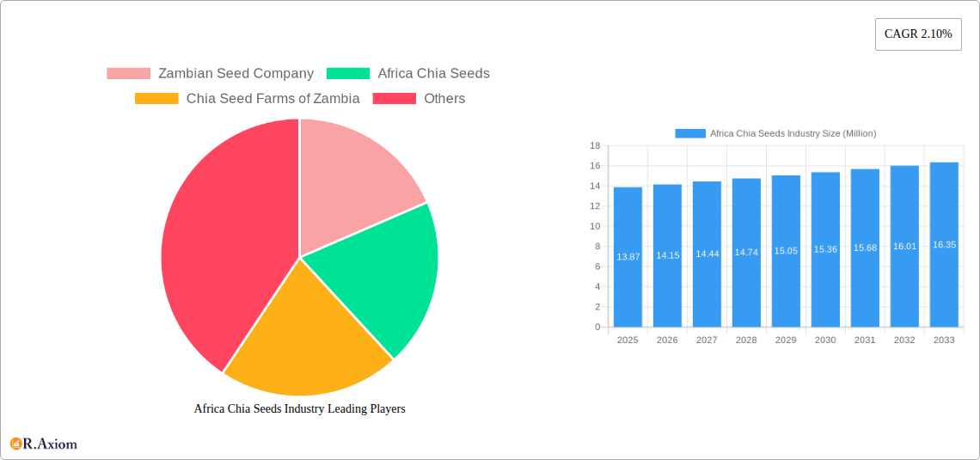Click the R.Axiom logo icon
The image size is (980, 460).
[x=16, y=444]
